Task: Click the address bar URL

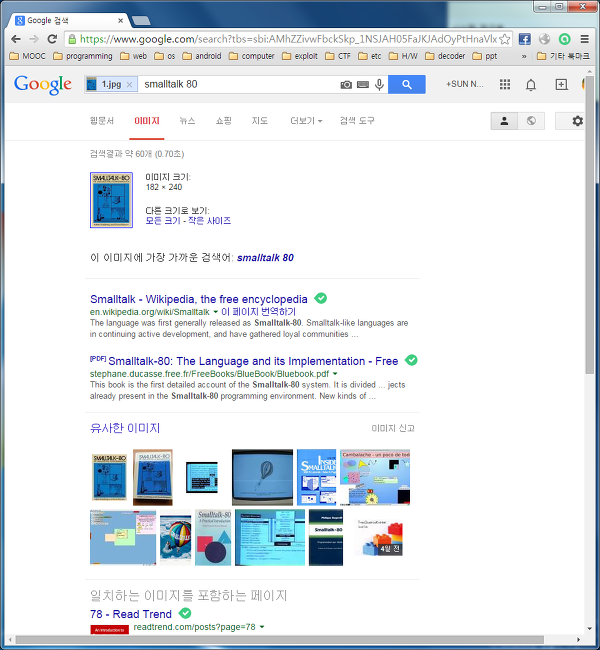Action: (289, 39)
